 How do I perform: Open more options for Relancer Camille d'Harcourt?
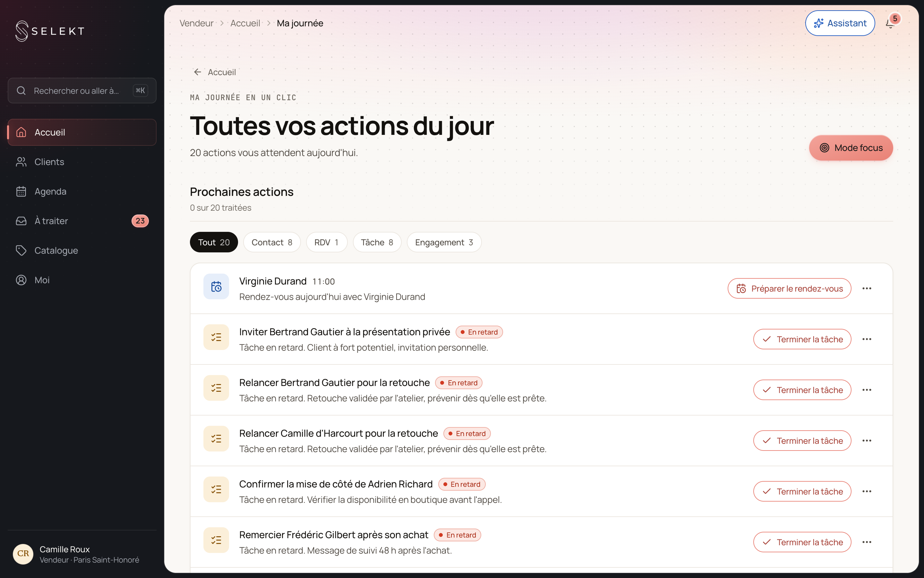pos(867,441)
